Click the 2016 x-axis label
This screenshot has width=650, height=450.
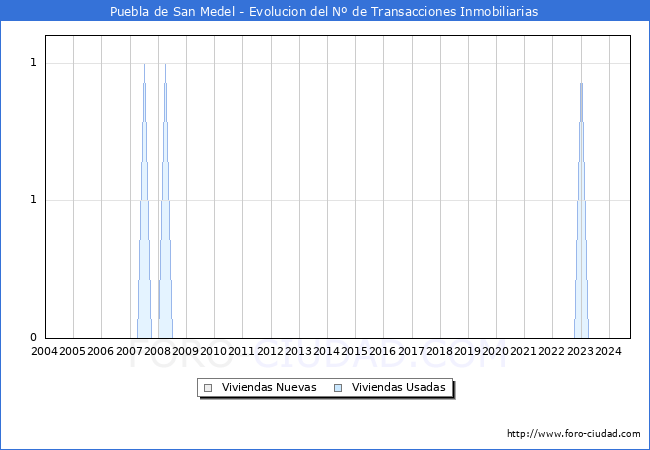383,351
